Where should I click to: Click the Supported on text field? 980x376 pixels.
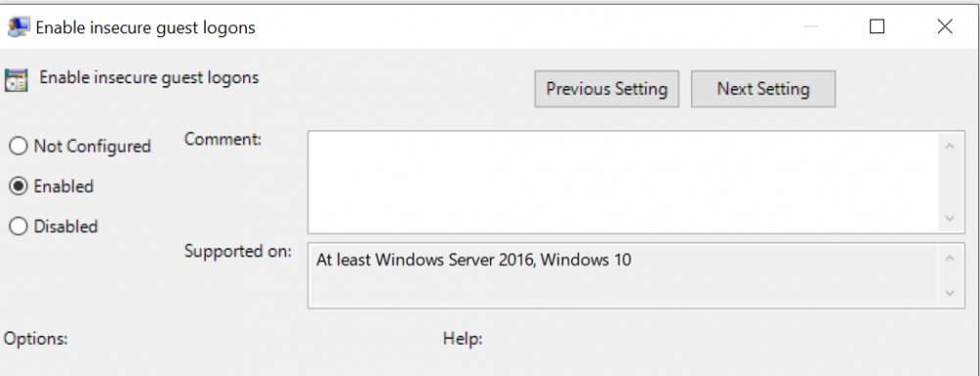623,275
